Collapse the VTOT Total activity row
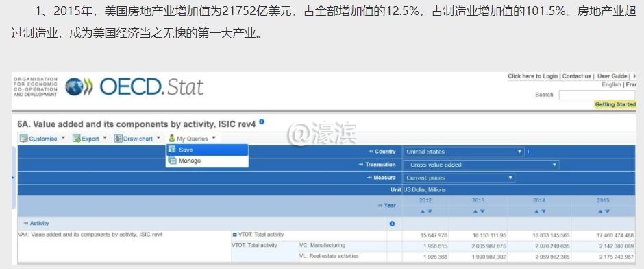The height and width of the screenshot is (269, 644). (x=235, y=235)
